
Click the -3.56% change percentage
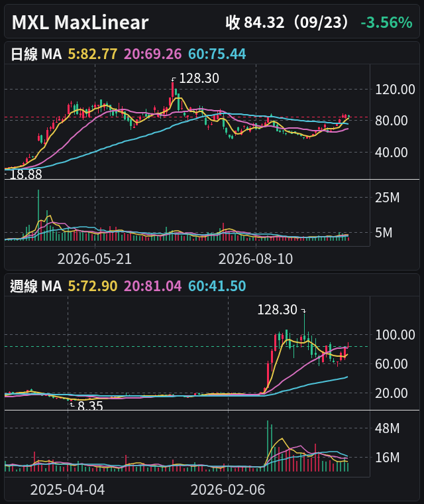(x=386, y=23)
